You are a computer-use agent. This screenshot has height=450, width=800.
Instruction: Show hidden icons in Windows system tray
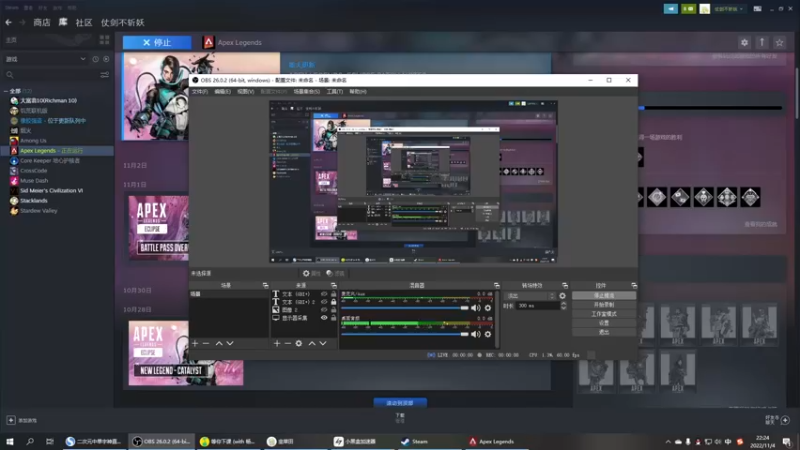(668, 442)
